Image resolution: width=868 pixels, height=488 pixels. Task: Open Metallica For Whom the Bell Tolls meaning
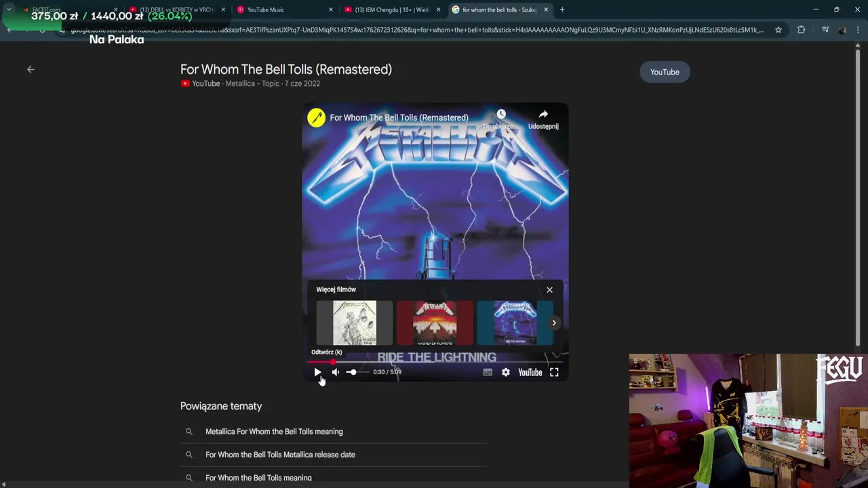coord(274,432)
